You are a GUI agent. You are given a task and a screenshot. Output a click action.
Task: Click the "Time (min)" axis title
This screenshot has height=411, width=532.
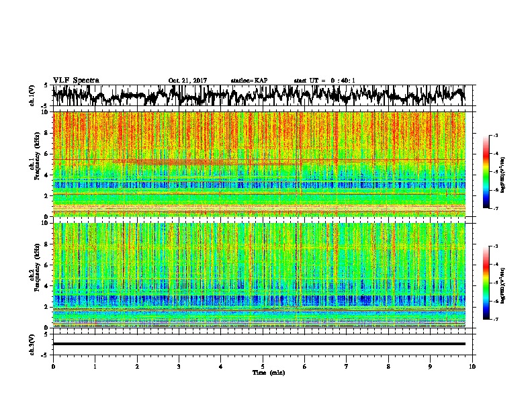[x=269, y=373]
